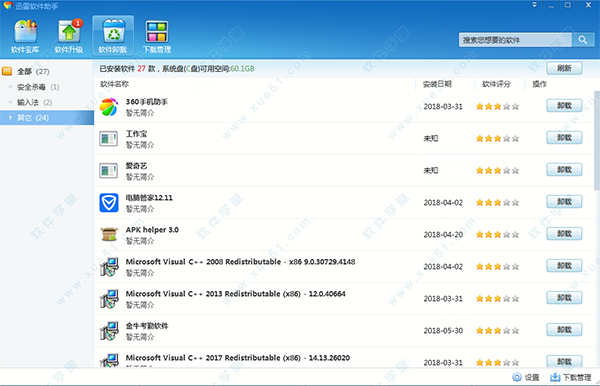Uninstall Visual C++ 2008 with 卸载 button
The height and width of the screenshot is (386, 600).
(564, 265)
